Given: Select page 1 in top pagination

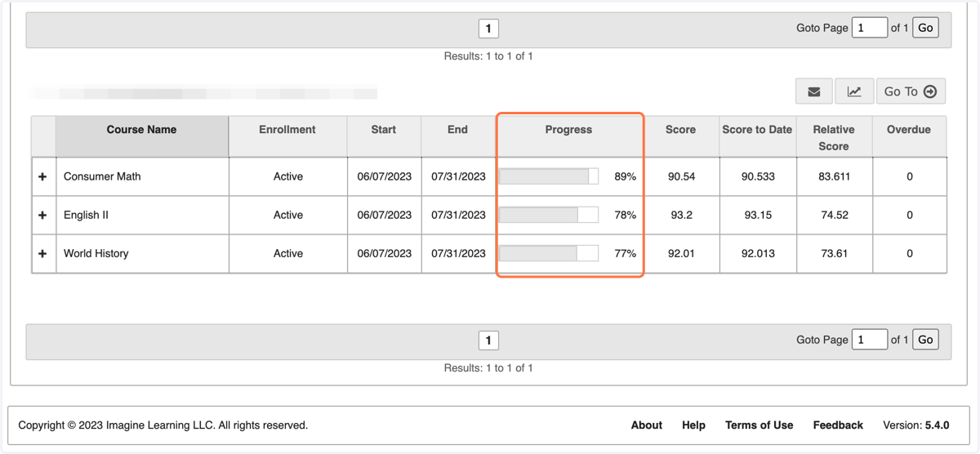Looking at the screenshot, I should pos(488,29).
